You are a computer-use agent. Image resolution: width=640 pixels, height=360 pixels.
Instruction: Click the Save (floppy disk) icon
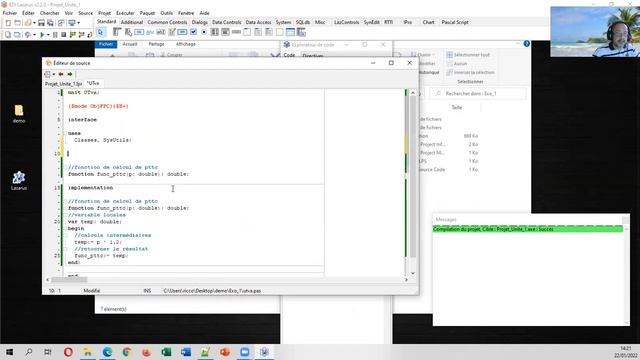tap(41, 23)
